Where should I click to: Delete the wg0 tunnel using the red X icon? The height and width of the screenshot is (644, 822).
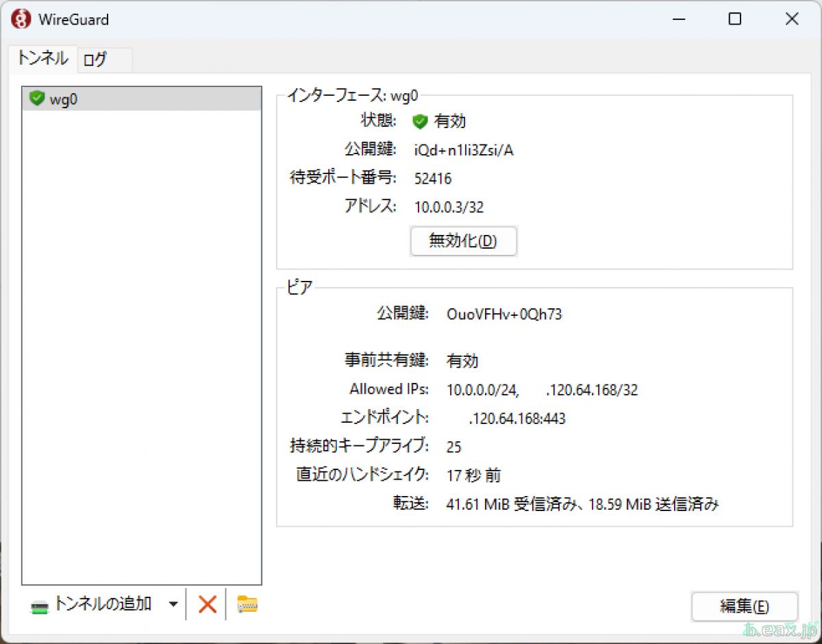206,604
